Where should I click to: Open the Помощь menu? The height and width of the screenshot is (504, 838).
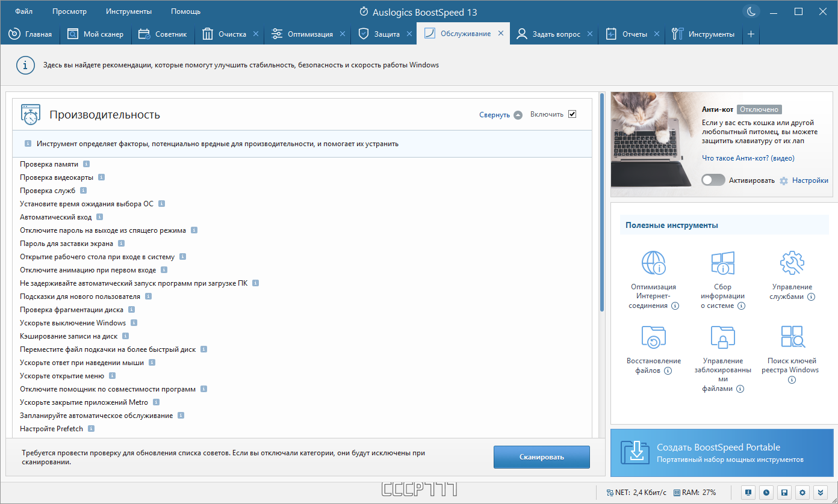(x=186, y=11)
